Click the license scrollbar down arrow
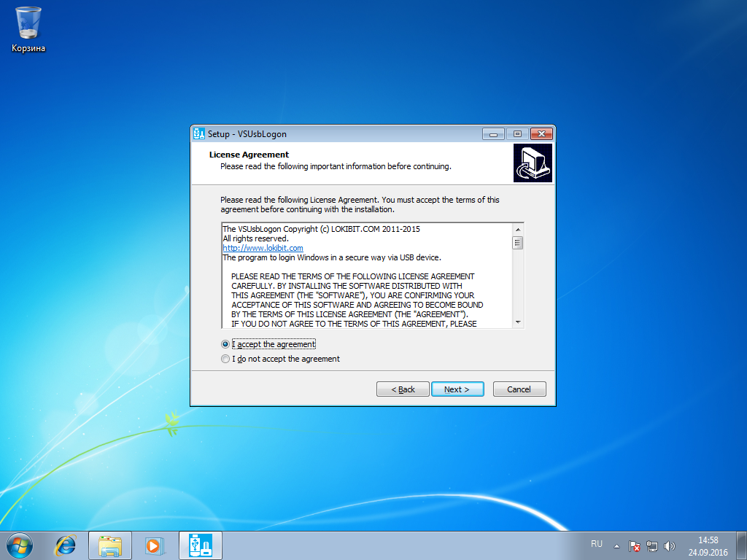The width and height of the screenshot is (747, 560). tap(518, 322)
